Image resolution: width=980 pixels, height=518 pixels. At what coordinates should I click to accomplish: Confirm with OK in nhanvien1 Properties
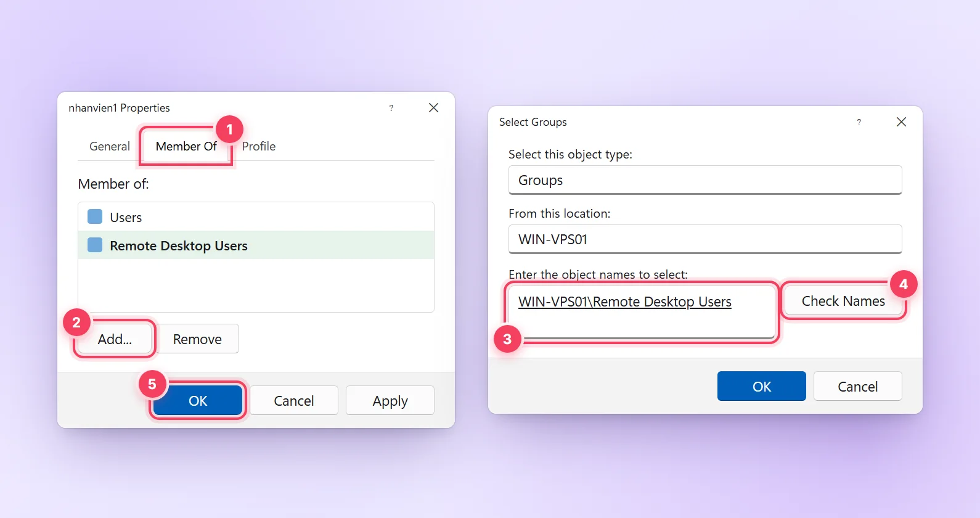198,401
